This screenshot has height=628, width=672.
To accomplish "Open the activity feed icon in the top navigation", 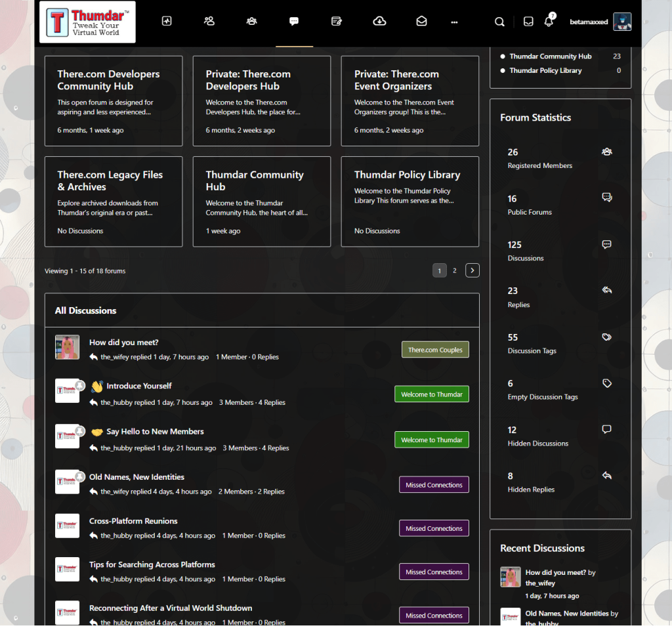I will point(167,21).
